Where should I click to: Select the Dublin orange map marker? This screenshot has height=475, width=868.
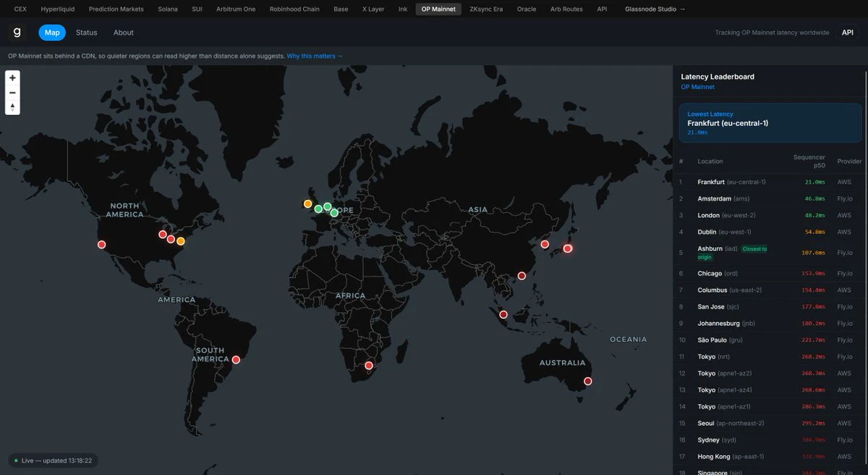pyautogui.click(x=307, y=204)
